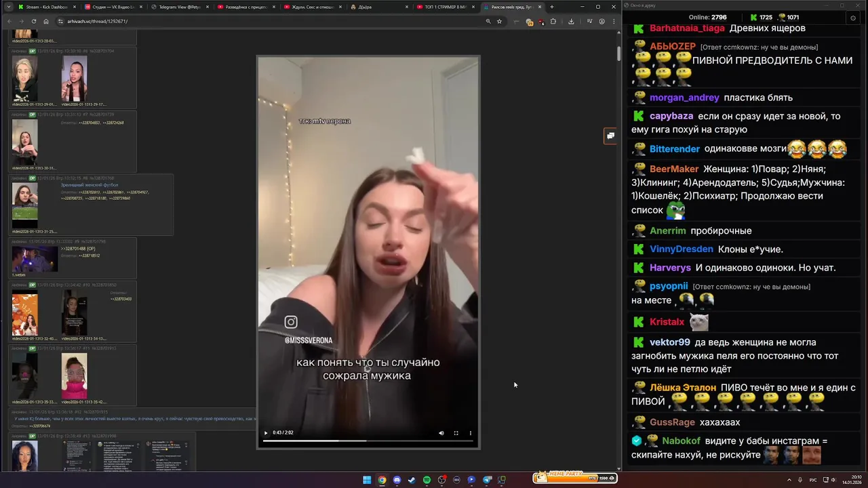Click the Kick viewer count 1725
Viewport: 868px width, 488px height.
pos(761,17)
